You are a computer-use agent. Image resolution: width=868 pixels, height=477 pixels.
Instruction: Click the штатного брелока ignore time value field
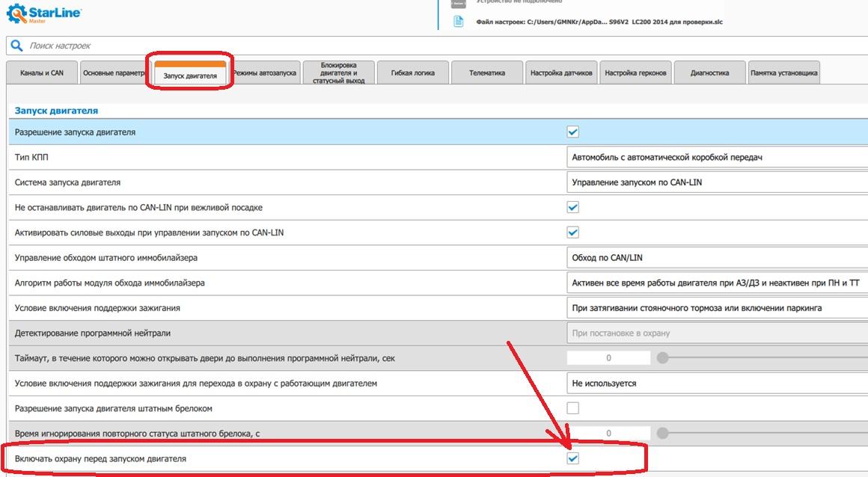[x=608, y=434]
